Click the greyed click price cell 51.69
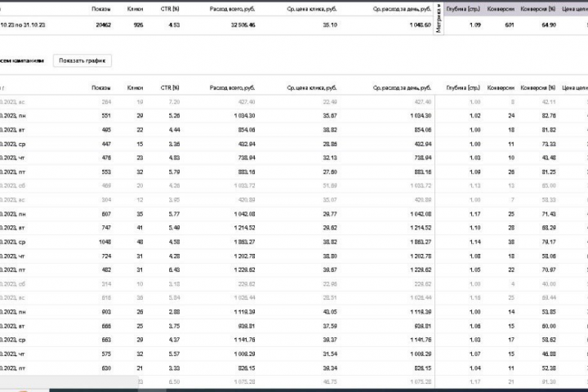This screenshot has width=588, height=392. coord(330,186)
